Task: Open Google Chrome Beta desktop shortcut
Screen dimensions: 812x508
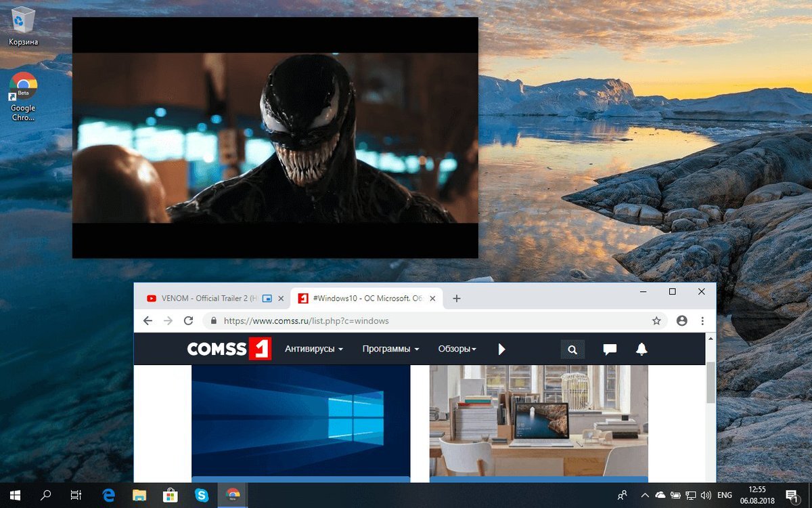Action: tap(23, 97)
